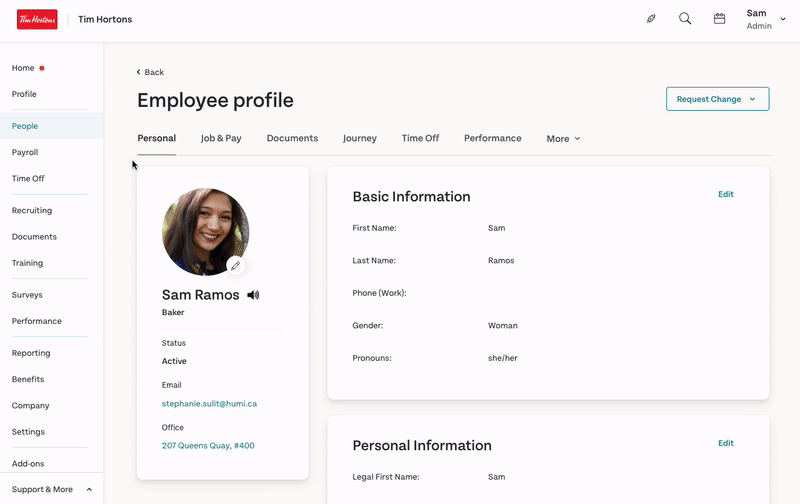Click the Tim Hortons logo
Viewport: 800px width, 504px height.
coord(37,19)
